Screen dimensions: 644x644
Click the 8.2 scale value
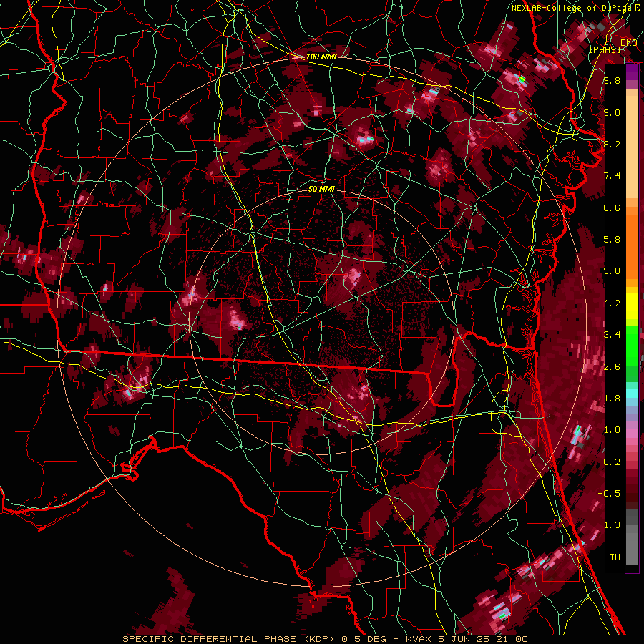[612, 144]
